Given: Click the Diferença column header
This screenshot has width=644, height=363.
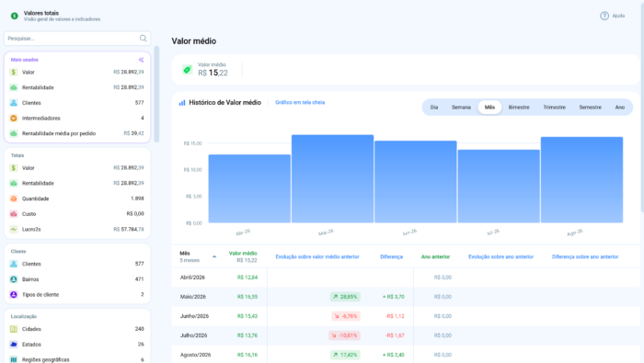Looking at the screenshot, I should (x=391, y=256).
